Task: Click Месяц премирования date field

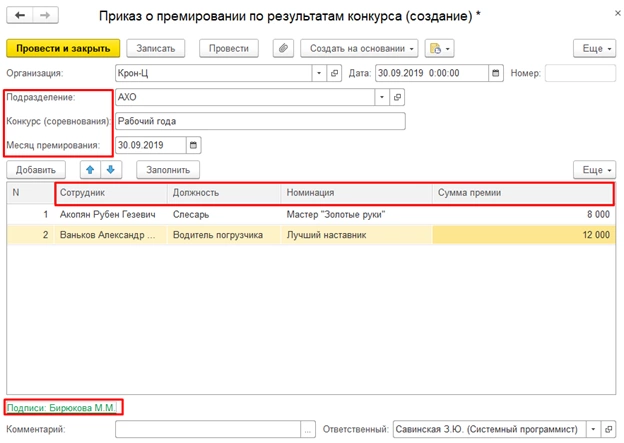Action: 151,145
